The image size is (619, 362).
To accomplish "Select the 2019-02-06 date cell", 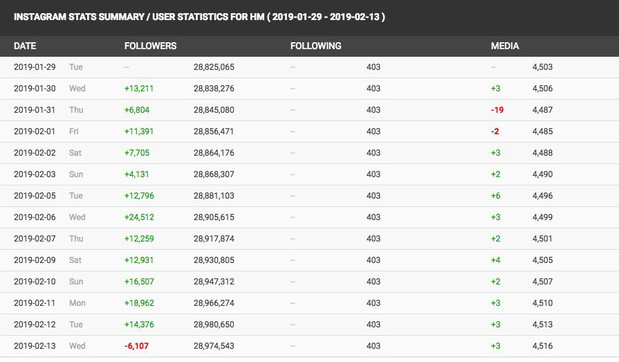I will tap(35, 217).
